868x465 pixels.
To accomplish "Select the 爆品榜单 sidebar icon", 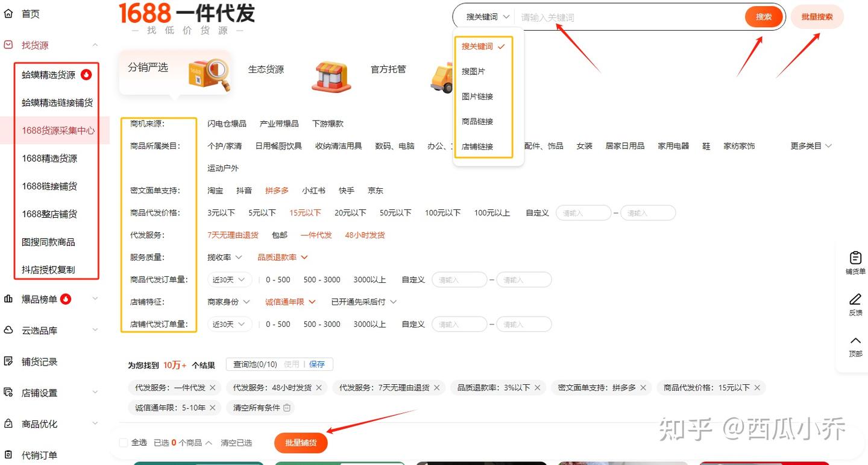I will [x=8, y=299].
